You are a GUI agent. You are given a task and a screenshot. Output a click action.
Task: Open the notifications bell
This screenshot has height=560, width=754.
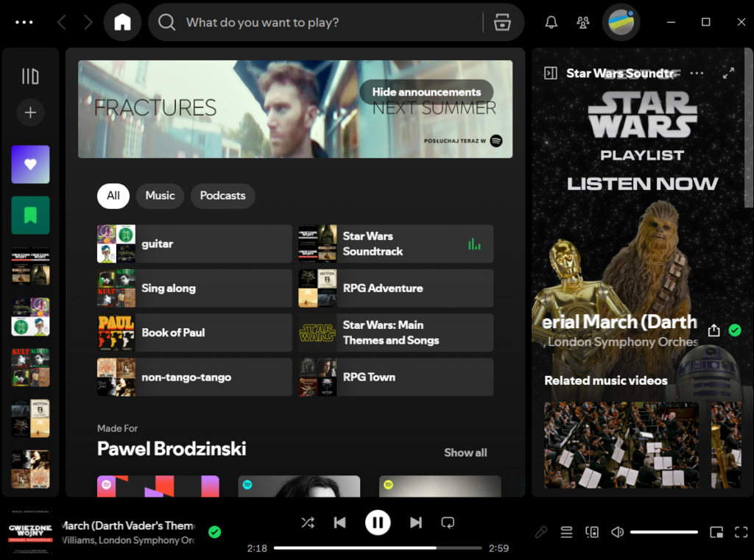[x=551, y=22]
